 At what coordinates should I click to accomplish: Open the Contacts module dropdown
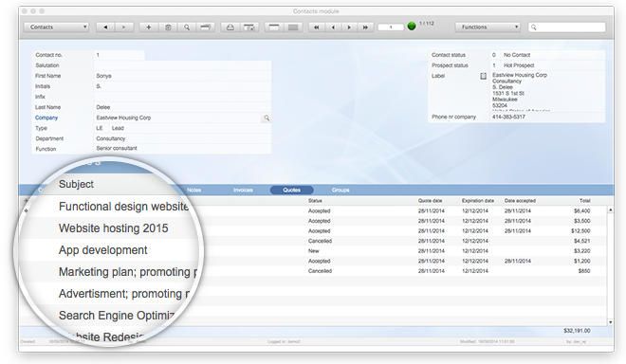pos(56,27)
